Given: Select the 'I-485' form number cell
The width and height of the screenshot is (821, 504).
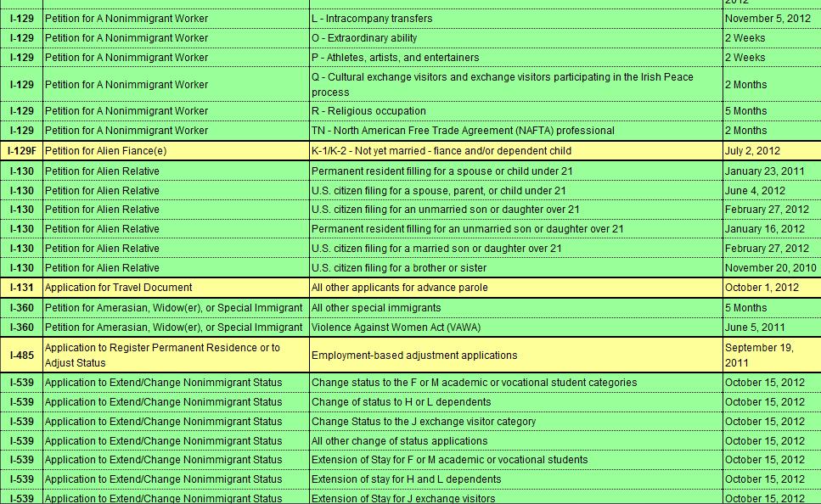Looking at the screenshot, I should 21,355.
